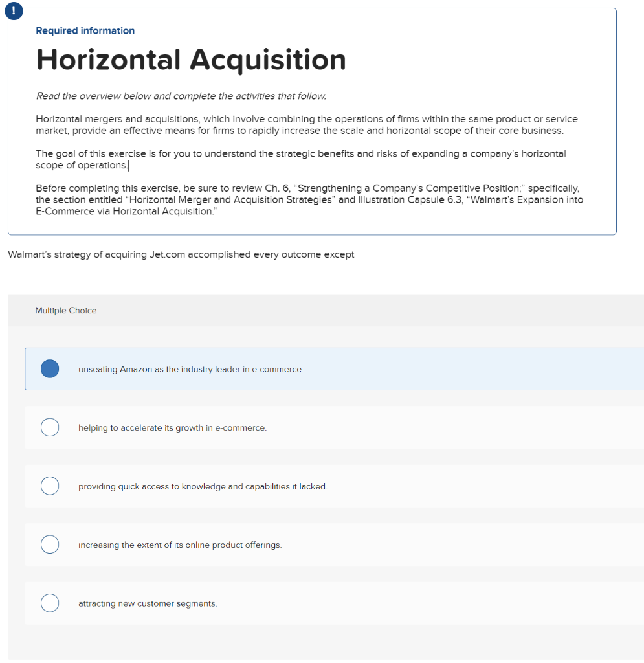Choose "helping to accelerate its growth in e-commerce"
Screen dimensions: 644x663
click(50, 427)
